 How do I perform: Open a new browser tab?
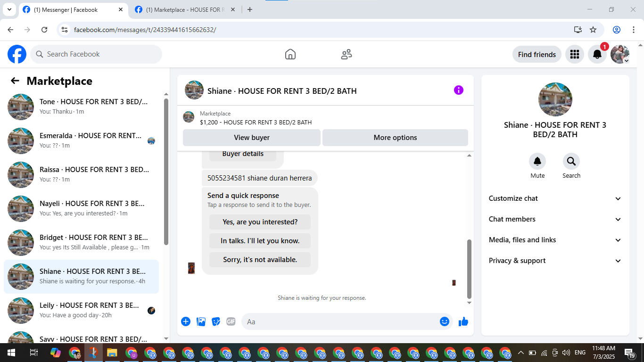click(x=250, y=9)
